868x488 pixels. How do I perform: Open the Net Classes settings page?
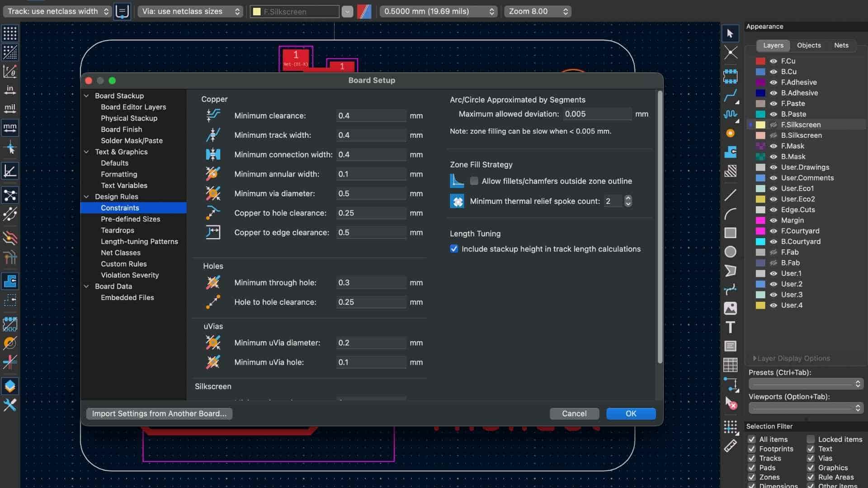[120, 253]
